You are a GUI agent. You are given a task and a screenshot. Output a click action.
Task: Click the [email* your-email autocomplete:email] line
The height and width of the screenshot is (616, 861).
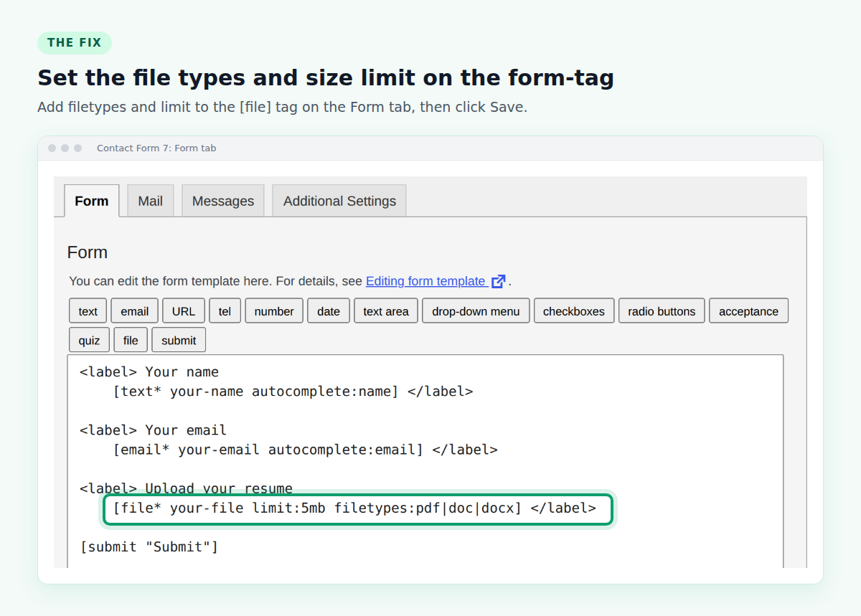(305, 450)
